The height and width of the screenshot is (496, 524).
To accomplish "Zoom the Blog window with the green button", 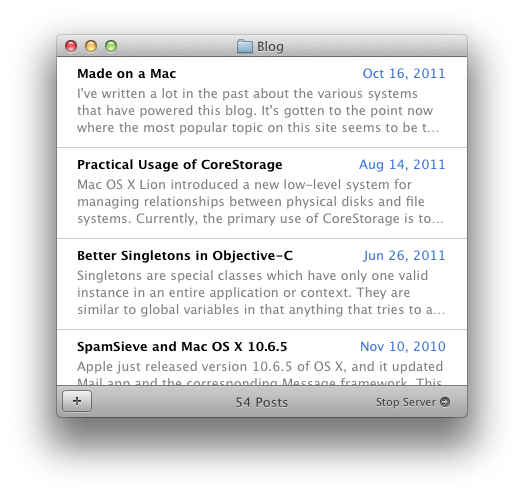I will tap(111, 46).
